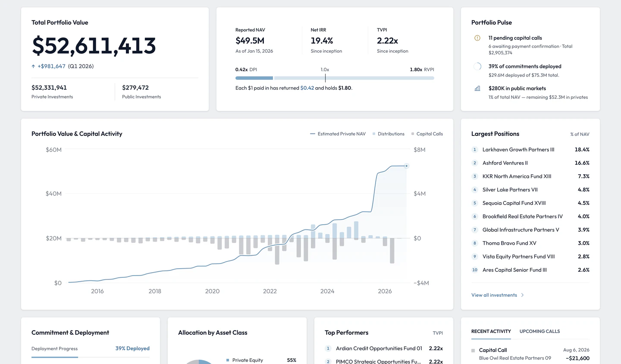This screenshot has height=364, width=621.
Task: Click the commitments deployed progress ring icon
Action: click(x=477, y=66)
